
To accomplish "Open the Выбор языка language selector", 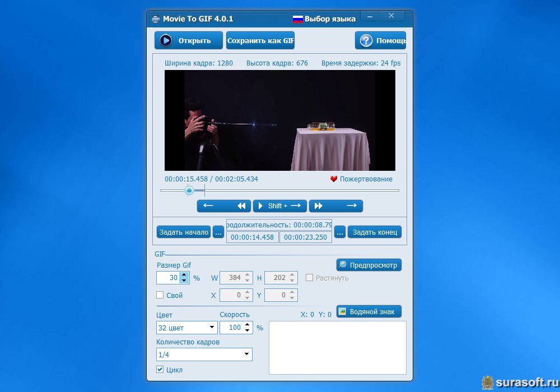I will tap(330, 19).
